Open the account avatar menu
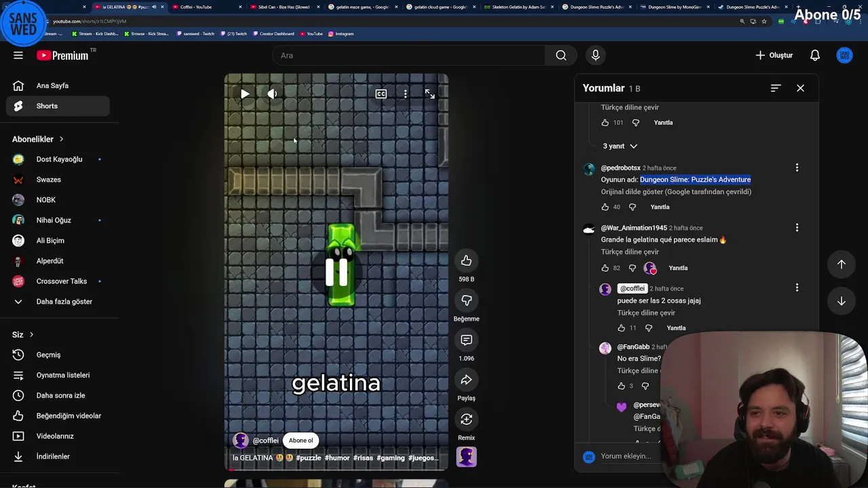 844,56
